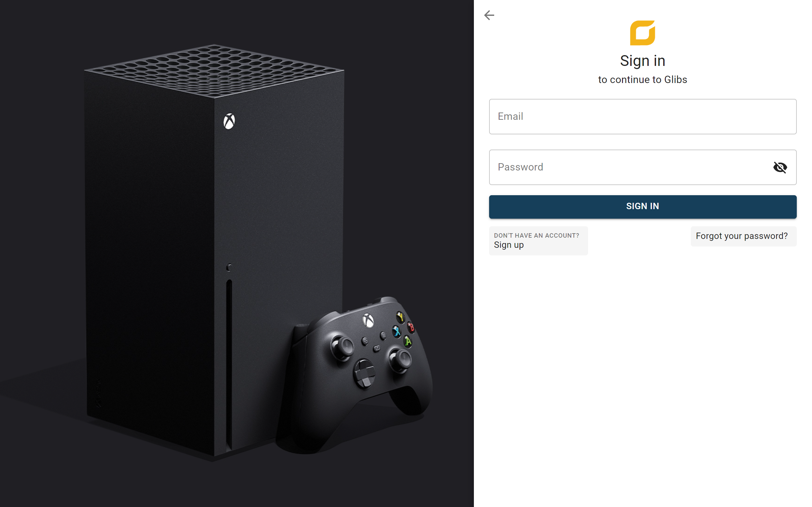This screenshot has height=507, width=812.
Task: Click the Sign in heading
Action: tap(642, 61)
